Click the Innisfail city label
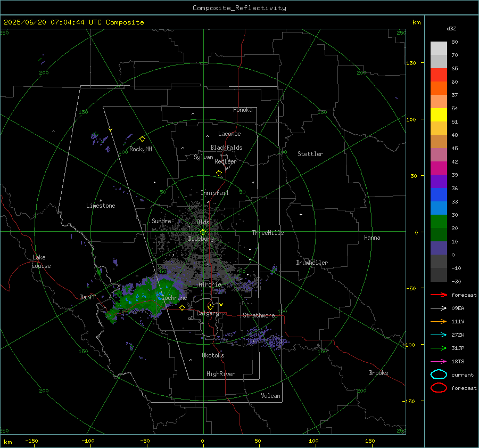Screen dimensions: 479x448 click(x=214, y=193)
